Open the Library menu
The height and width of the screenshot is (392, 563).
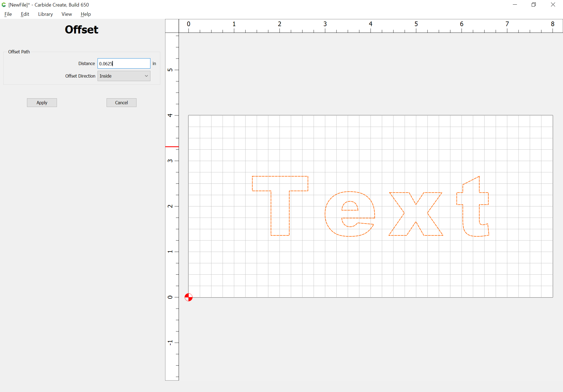[x=45, y=14]
